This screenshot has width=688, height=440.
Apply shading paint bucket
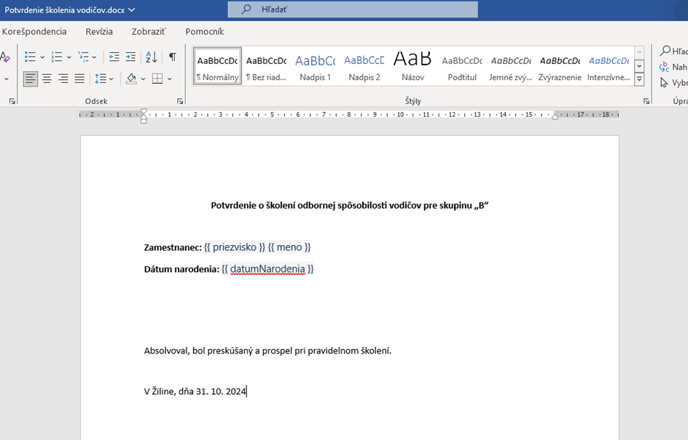(x=131, y=79)
